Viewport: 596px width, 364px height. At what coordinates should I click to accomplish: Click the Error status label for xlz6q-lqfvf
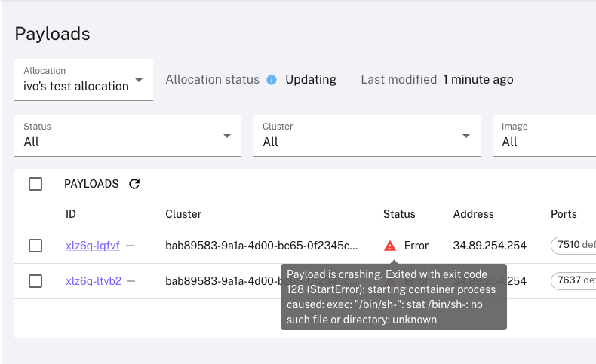[x=416, y=246]
